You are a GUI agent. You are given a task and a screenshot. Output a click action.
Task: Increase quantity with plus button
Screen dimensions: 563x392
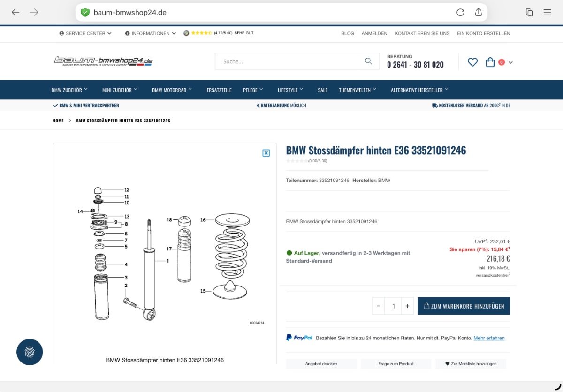point(407,306)
